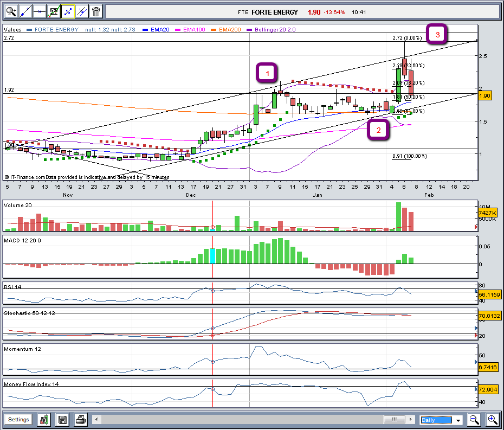Open the chart indicators tool icon
The image size is (504, 430).
[x=54, y=11]
